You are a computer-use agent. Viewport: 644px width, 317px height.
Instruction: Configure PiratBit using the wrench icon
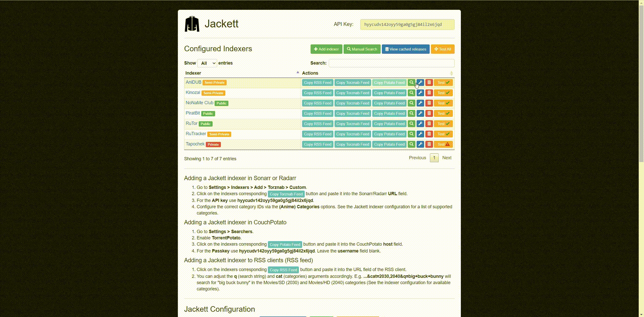click(x=420, y=114)
